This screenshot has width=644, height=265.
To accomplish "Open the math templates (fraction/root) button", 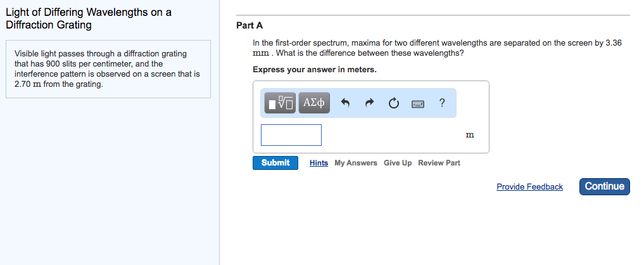I will point(281,103).
